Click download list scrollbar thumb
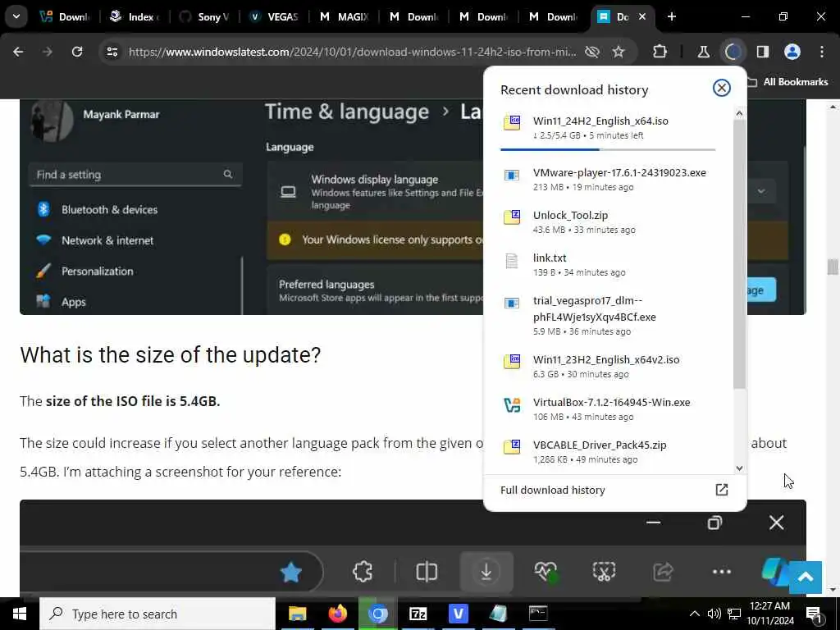Screen dimensions: 840x630 tap(739, 254)
